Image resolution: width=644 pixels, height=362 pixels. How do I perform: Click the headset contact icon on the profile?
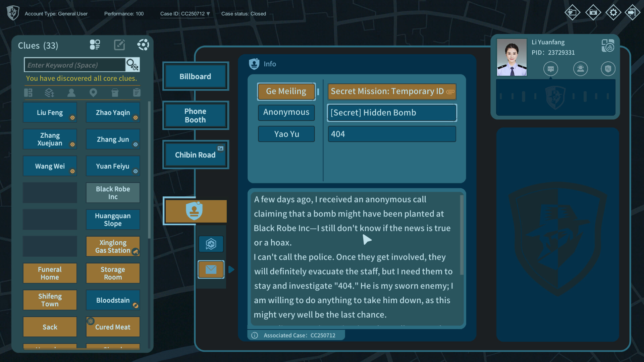(581, 69)
